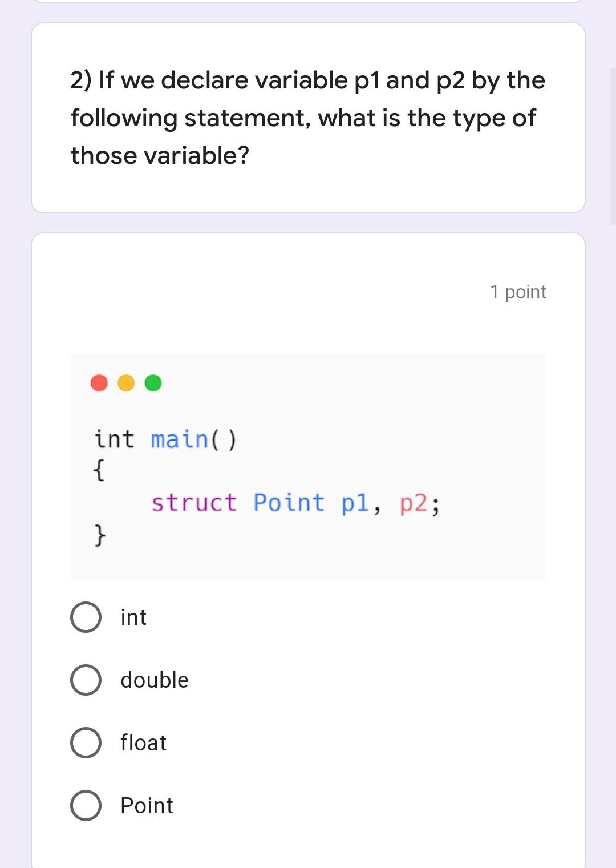Click the 'Point' answer label text
The height and width of the screenshot is (868, 616).
point(146,806)
